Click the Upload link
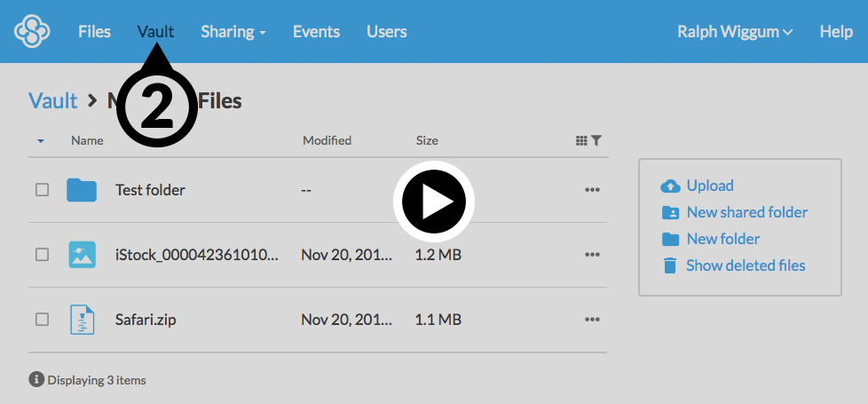This screenshot has height=404, width=868. coord(709,186)
